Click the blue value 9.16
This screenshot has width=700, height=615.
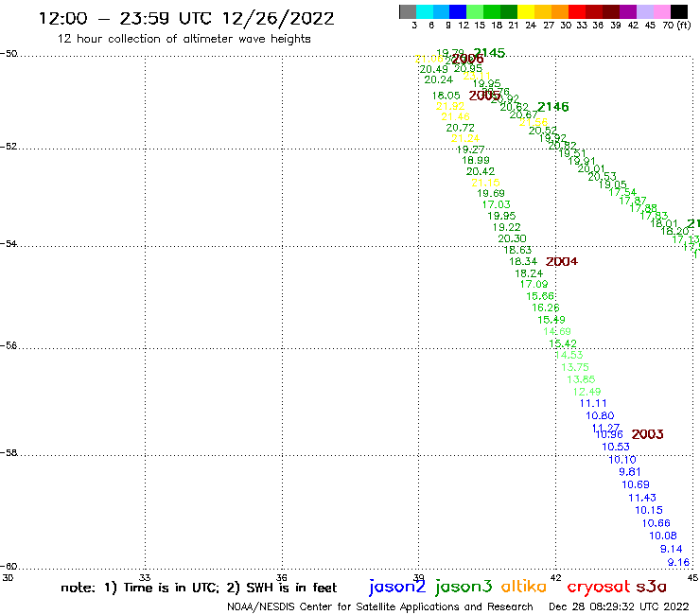[678, 562]
